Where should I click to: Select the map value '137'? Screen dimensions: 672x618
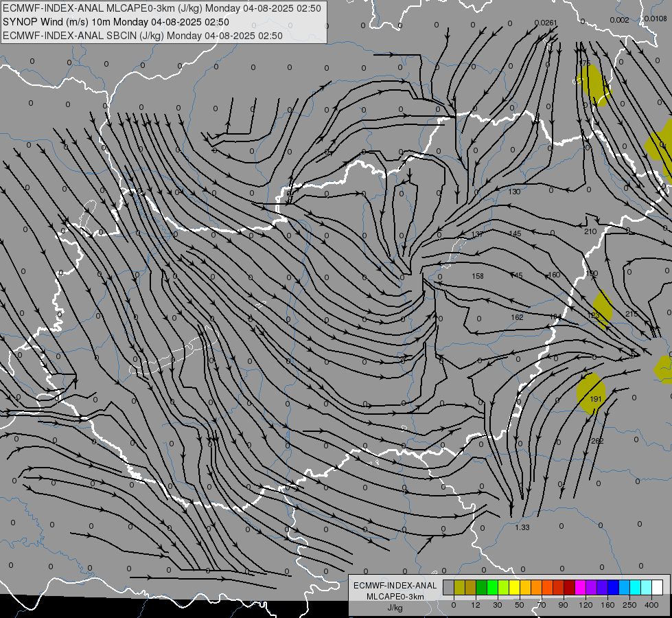(477, 234)
